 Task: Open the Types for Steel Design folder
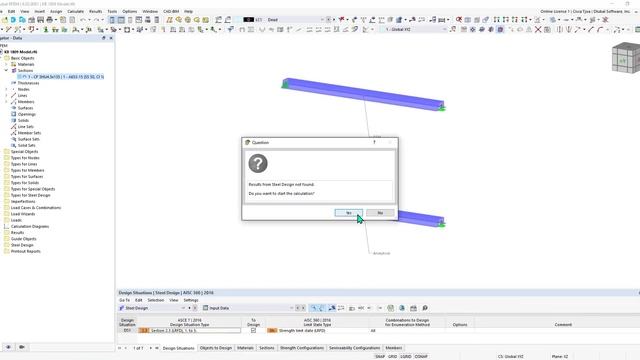click(30, 195)
